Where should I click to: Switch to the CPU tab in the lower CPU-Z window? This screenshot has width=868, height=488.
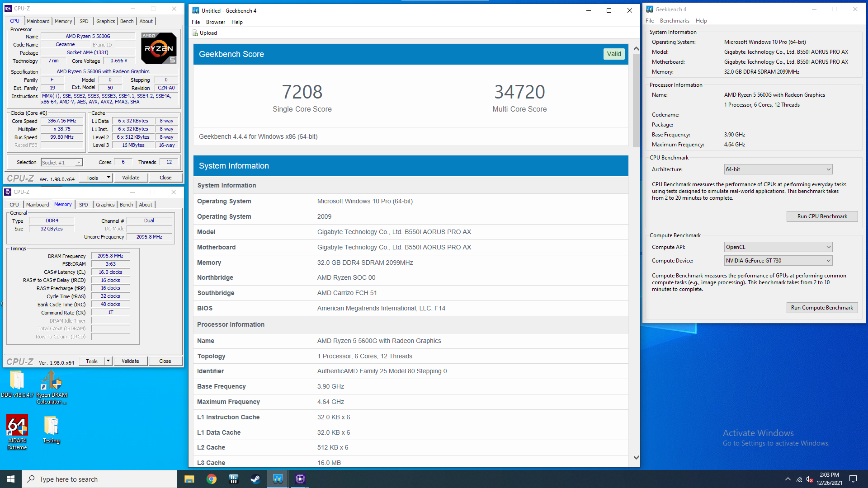14,205
